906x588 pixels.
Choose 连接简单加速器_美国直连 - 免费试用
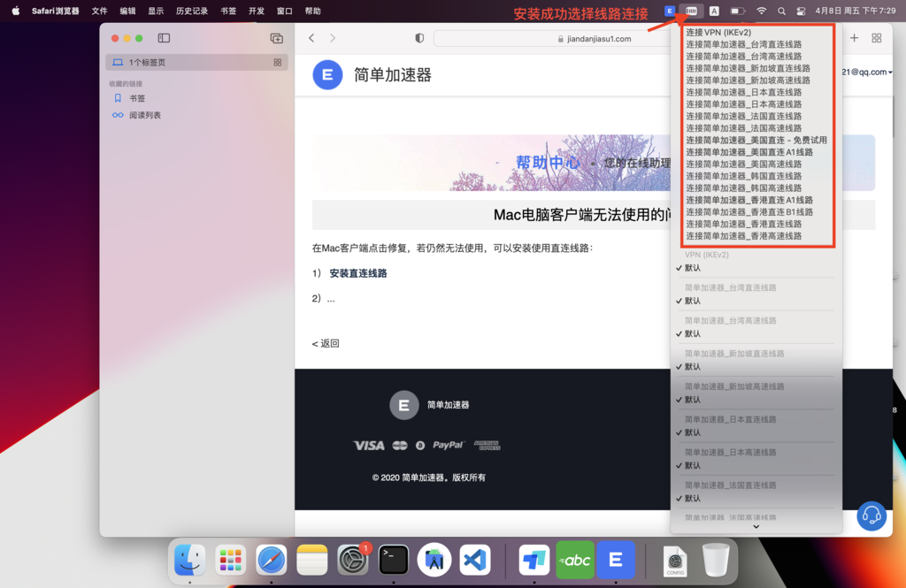click(756, 140)
